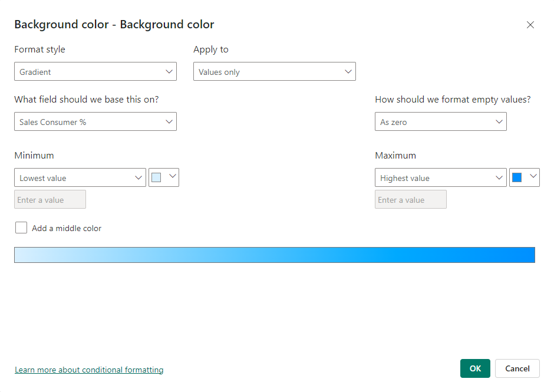Open Learn more about conditional formatting link
This screenshot has width=554, height=392.
89,370
